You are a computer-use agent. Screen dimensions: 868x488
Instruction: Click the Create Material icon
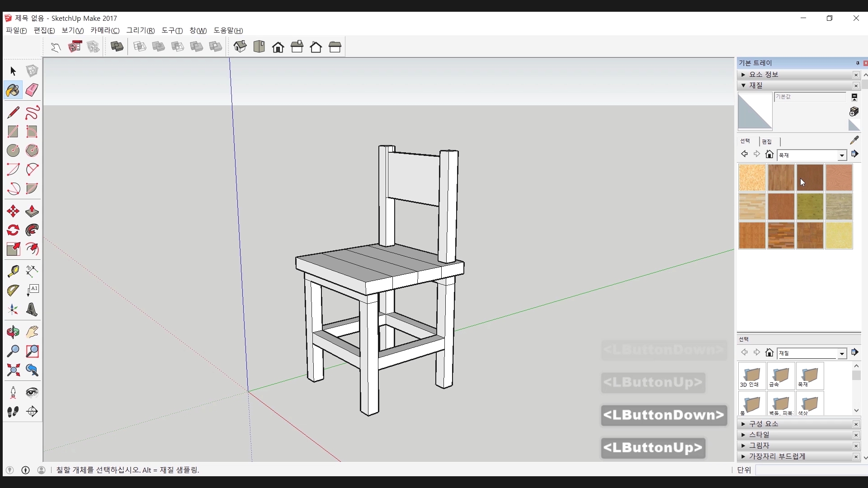pos(854,111)
